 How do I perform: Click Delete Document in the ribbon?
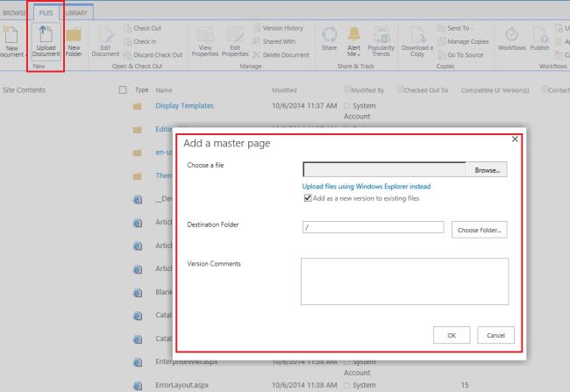(x=281, y=55)
